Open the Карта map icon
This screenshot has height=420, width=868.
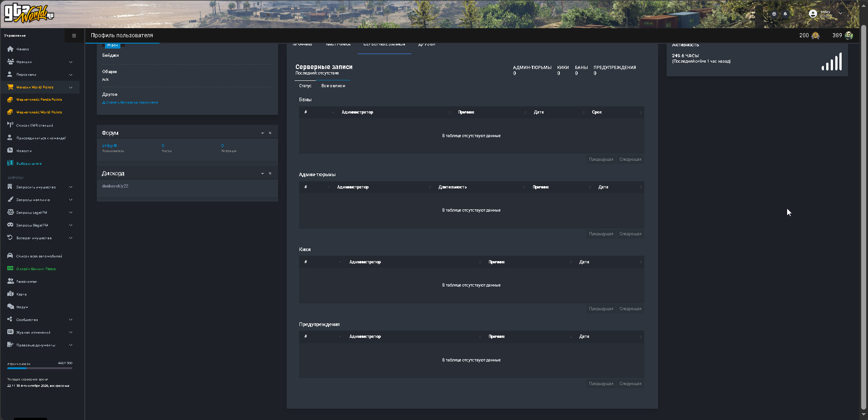point(10,294)
